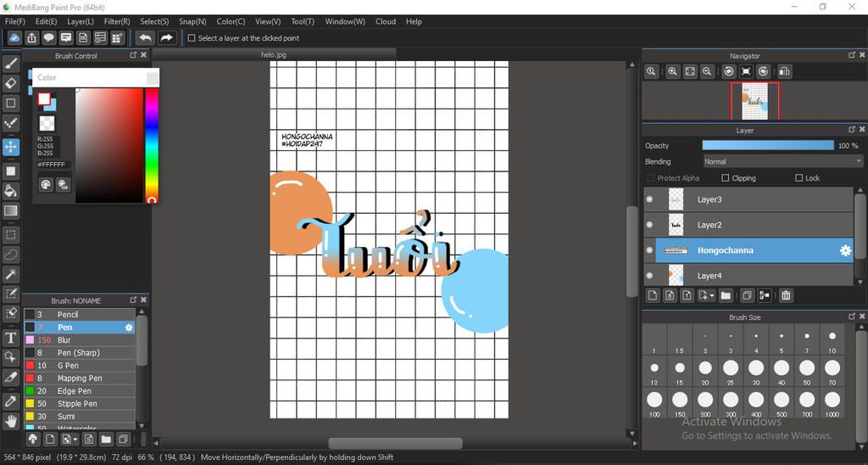The height and width of the screenshot is (465, 868).
Task: Open Hongochanna layer settings gear
Action: [845, 250]
